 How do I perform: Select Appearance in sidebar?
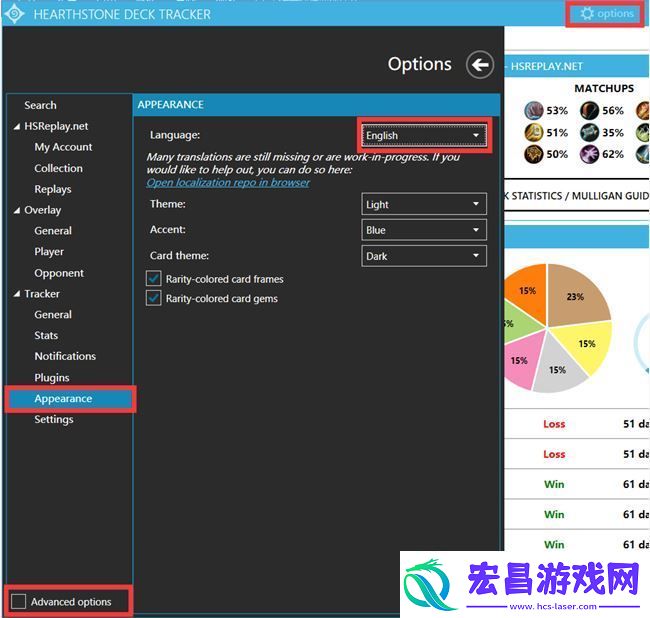[x=70, y=399]
